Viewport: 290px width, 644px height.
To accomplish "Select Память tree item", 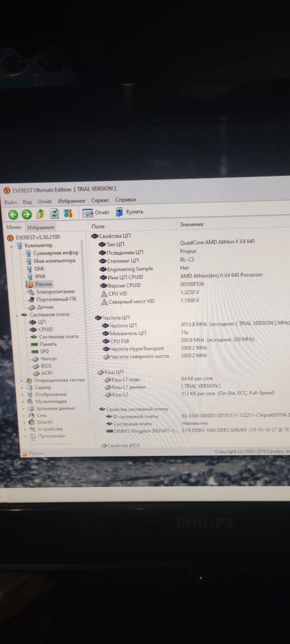I will (44, 344).
